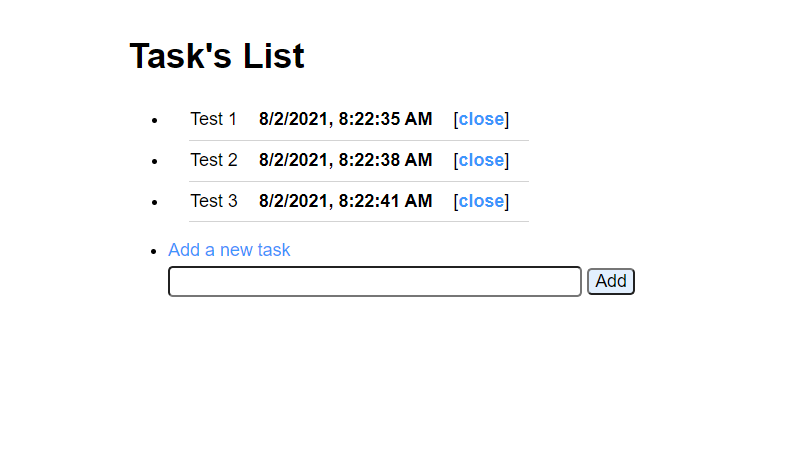This screenshot has height=450, width=800.
Task: Click the bullet beside "Add a new task"
Action: [x=154, y=251]
